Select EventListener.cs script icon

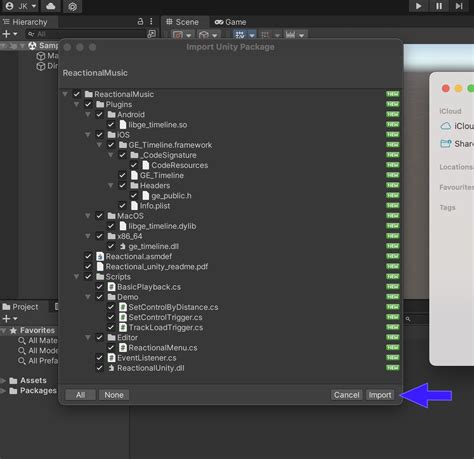(x=112, y=358)
